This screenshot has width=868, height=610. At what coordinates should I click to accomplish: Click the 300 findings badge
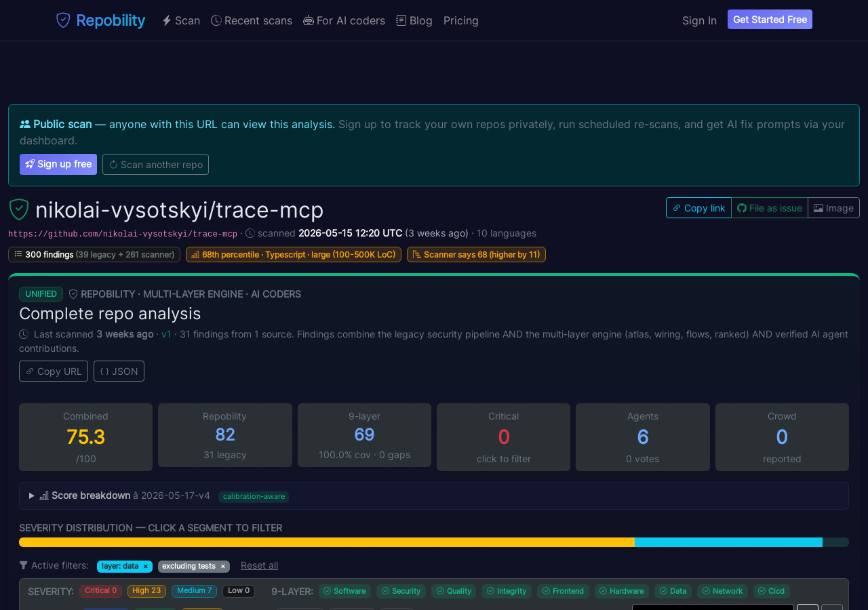[94, 254]
